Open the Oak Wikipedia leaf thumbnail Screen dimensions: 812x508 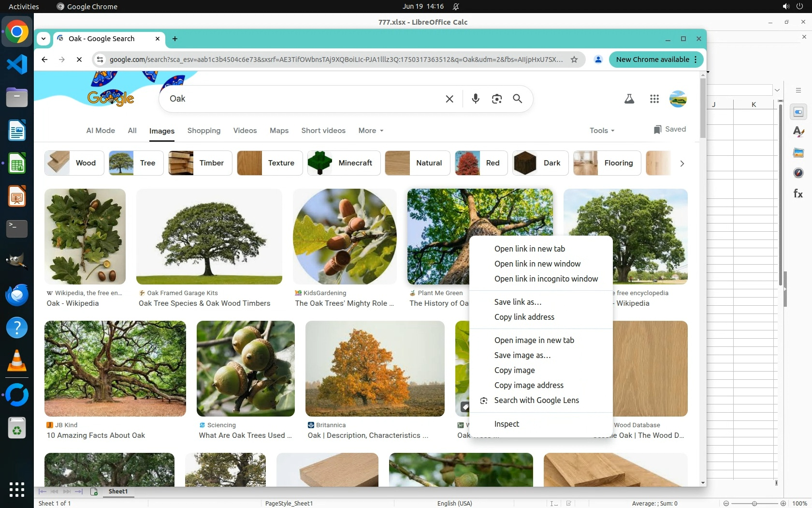(x=85, y=236)
